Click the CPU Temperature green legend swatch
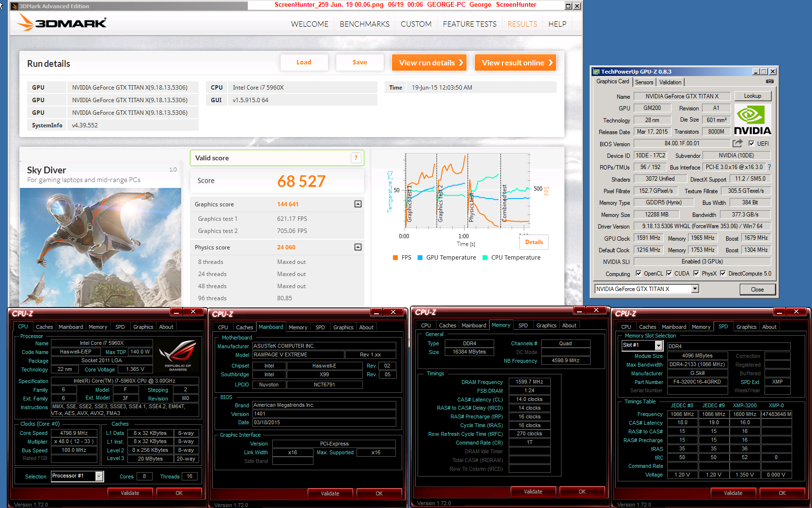This screenshot has height=508, width=812. point(485,258)
